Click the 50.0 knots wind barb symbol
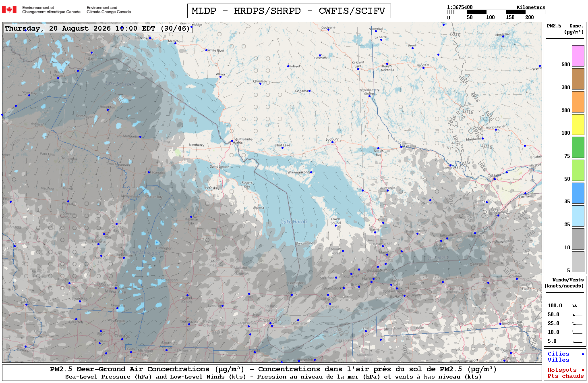This screenshot has width=588, height=383. pos(577,314)
